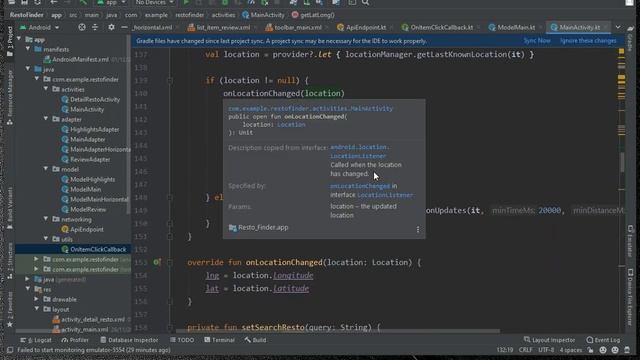Open the Build tool window

pos(255,340)
